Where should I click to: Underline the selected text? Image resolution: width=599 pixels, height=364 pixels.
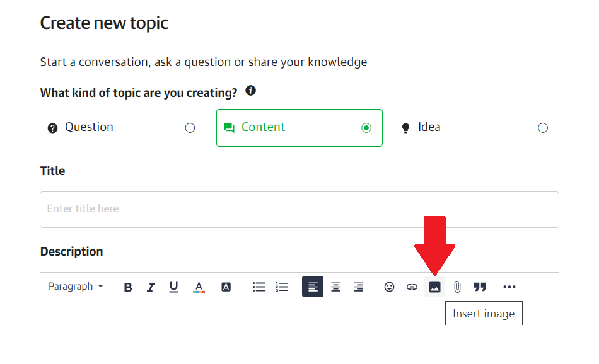pos(174,287)
